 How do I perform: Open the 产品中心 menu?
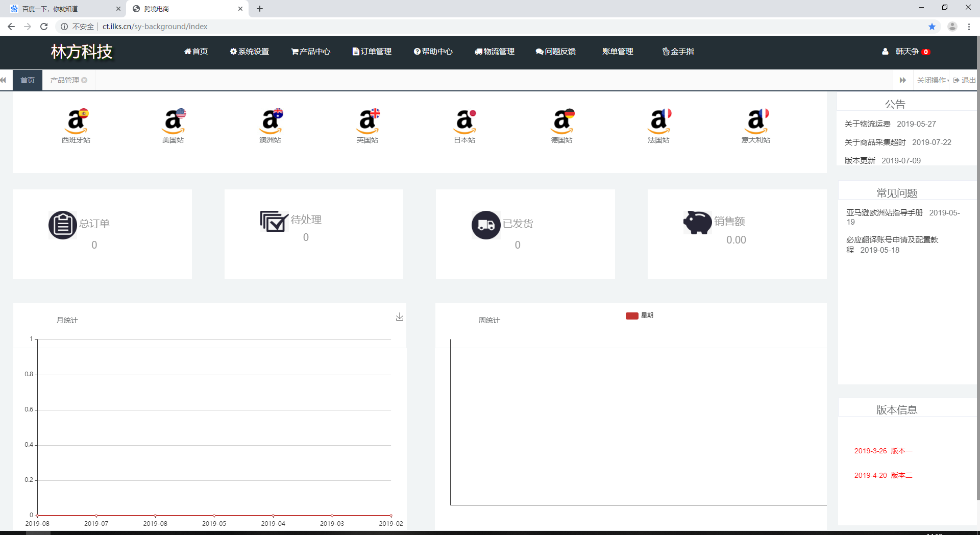311,52
